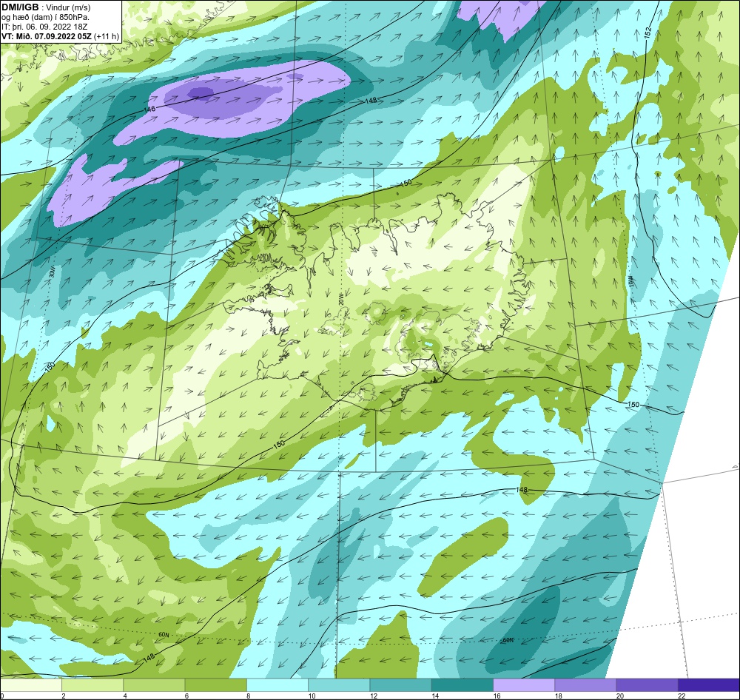The height and width of the screenshot is (700, 740).
Task: Click the legend value "2"
Action: (64, 696)
